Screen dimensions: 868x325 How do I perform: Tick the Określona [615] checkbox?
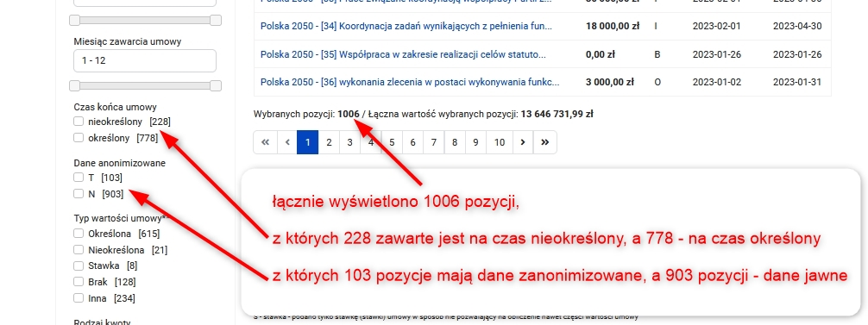(x=79, y=234)
